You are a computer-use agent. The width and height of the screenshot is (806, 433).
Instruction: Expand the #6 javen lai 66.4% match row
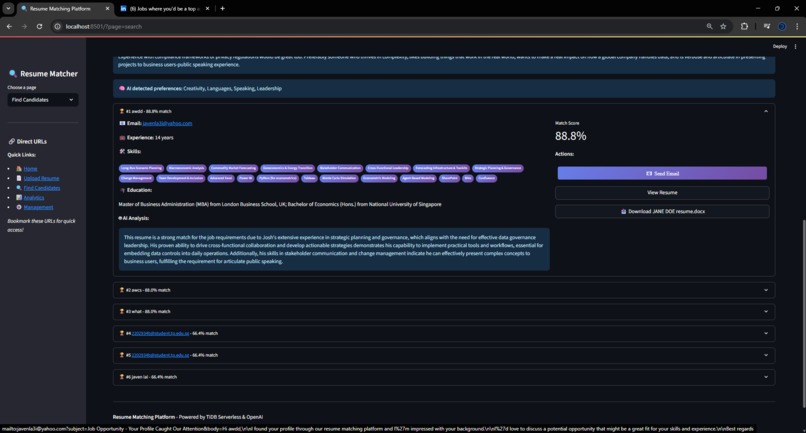pos(444,377)
